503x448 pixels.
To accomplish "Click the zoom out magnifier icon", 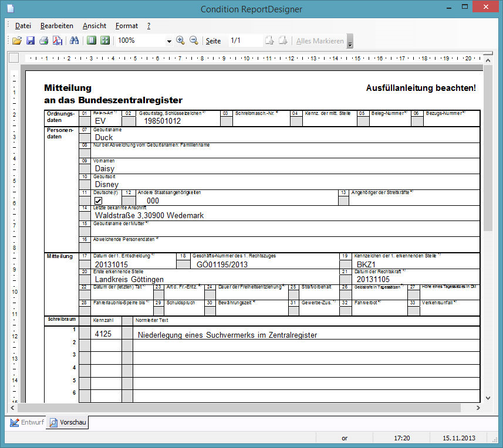I will click(x=194, y=40).
